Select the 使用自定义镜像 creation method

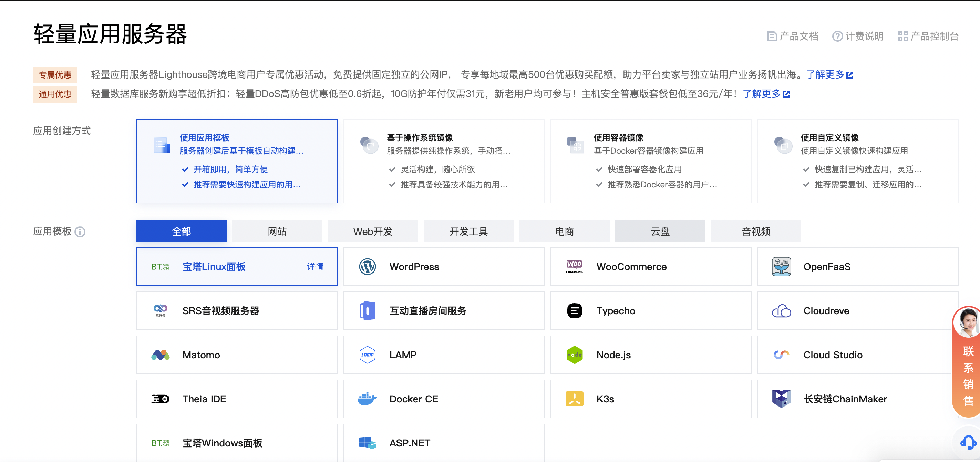point(858,161)
